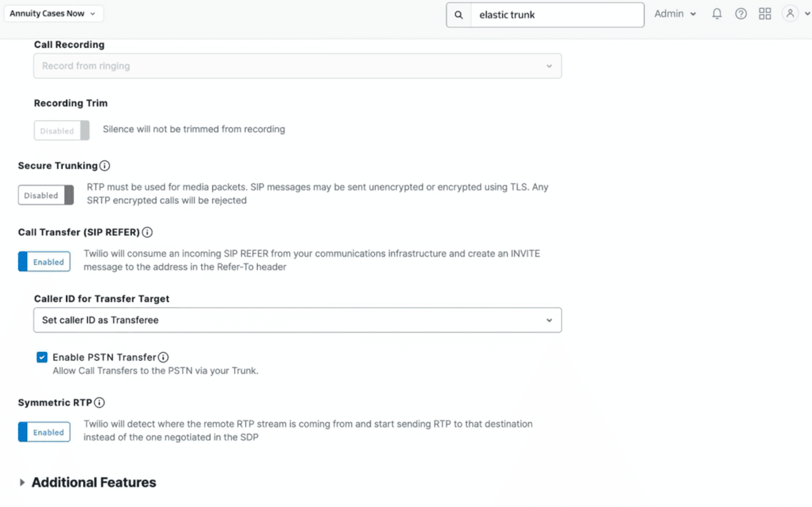Open the Annuity Cases Now account switcher
The height and width of the screenshot is (507, 812).
pyautogui.click(x=53, y=14)
